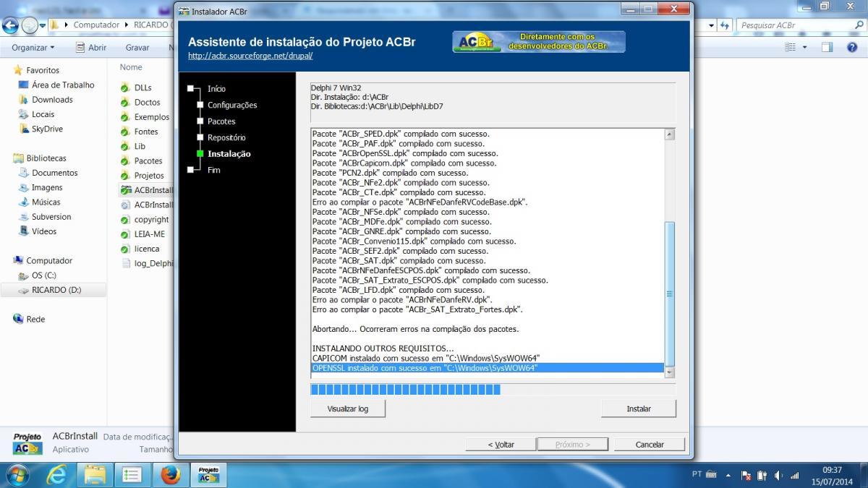Image resolution: width=868 pixels, height=488 pixels.
Task: Open drive OS (C:)
Action: click(x=43, y=275)
